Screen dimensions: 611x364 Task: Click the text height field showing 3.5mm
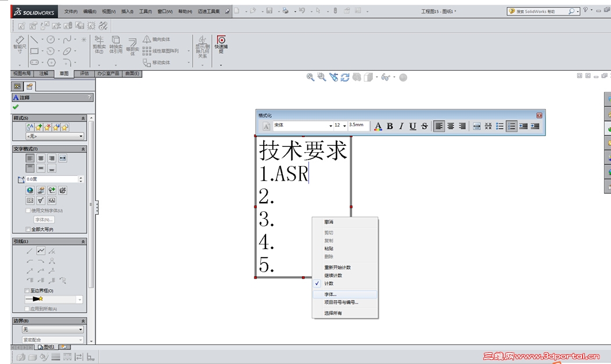(x=358, y=125)
